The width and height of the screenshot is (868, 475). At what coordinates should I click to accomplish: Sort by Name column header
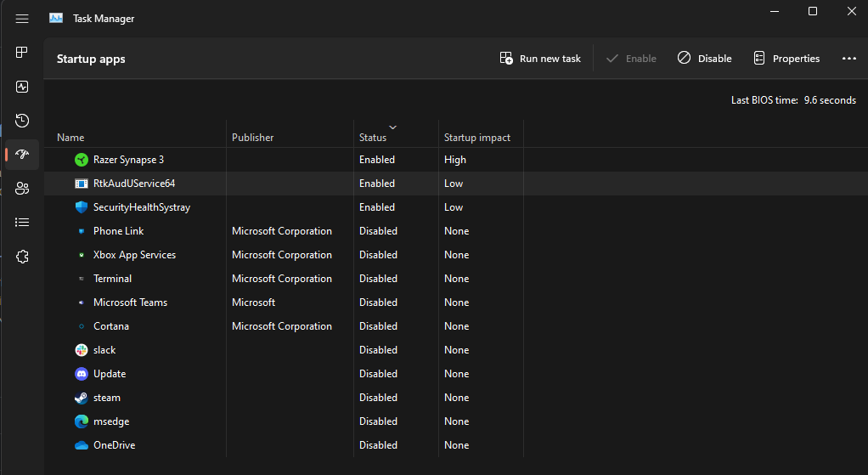70,138
